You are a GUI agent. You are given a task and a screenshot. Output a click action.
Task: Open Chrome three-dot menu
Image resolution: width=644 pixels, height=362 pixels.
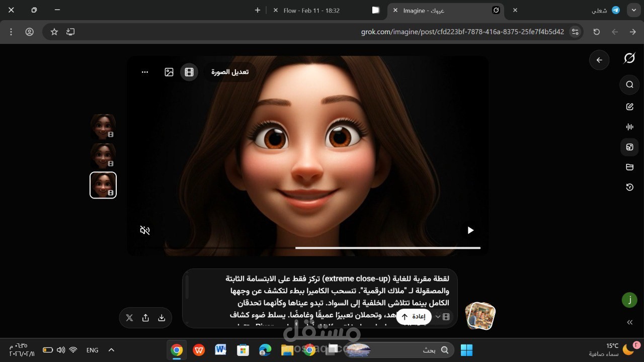pyautogui.click(x=11, y=32)
